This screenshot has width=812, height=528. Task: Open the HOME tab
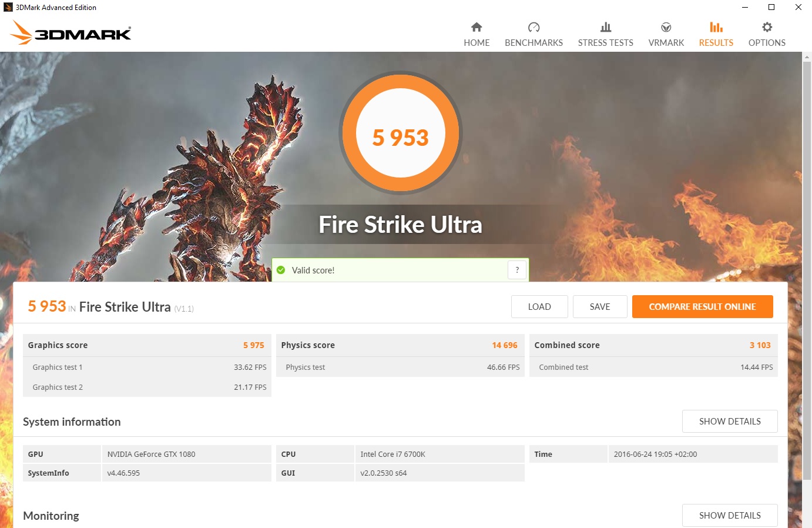coord(477,34)
